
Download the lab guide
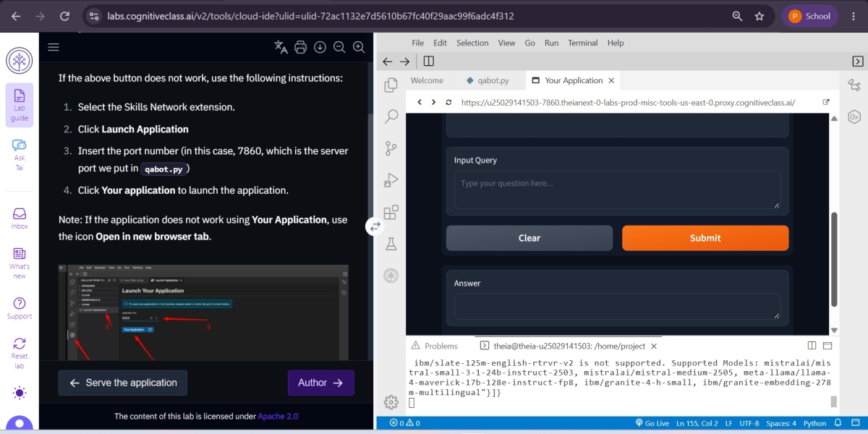[320, 48]
